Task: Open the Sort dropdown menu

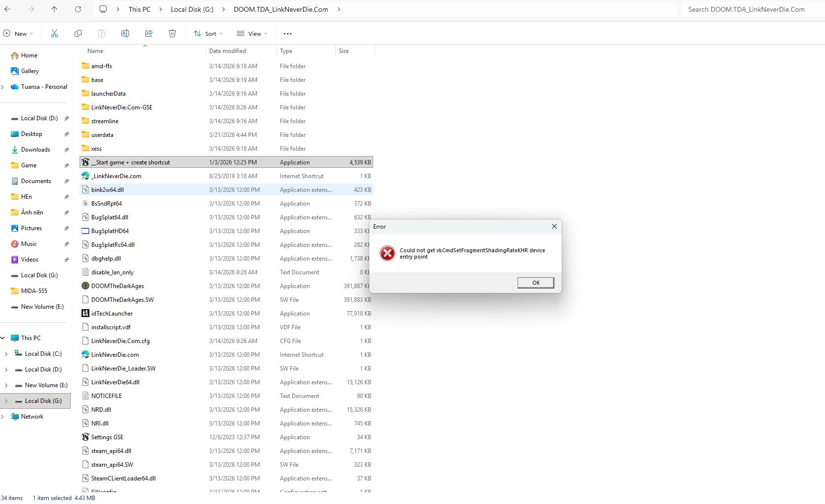Action: click(208, 34)
